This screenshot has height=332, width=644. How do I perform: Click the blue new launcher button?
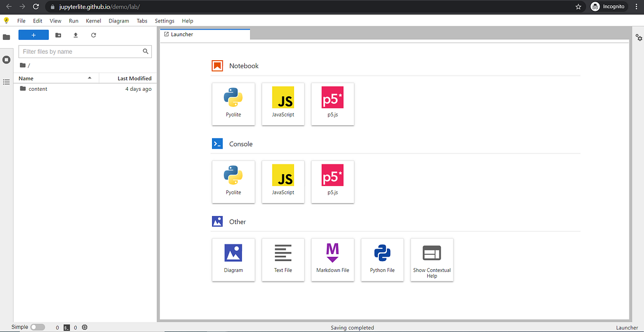click(x=33, y=34)
